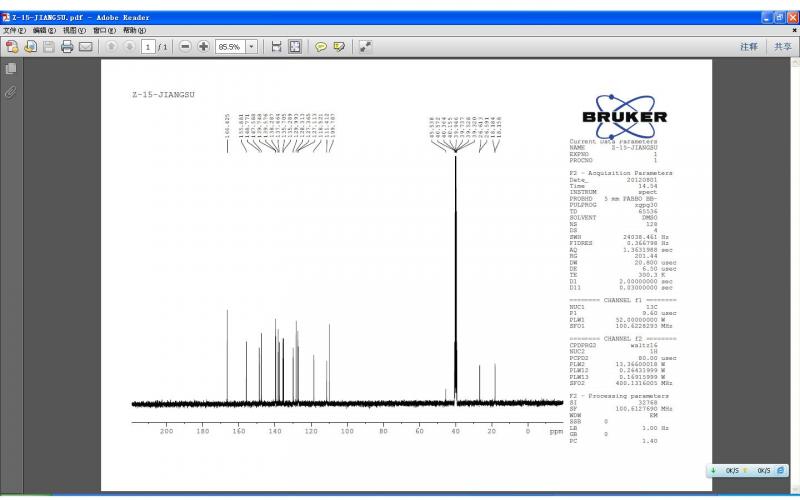Click the 100 axis tick label
The image size is (800, 500).
(x=347, y=431)
